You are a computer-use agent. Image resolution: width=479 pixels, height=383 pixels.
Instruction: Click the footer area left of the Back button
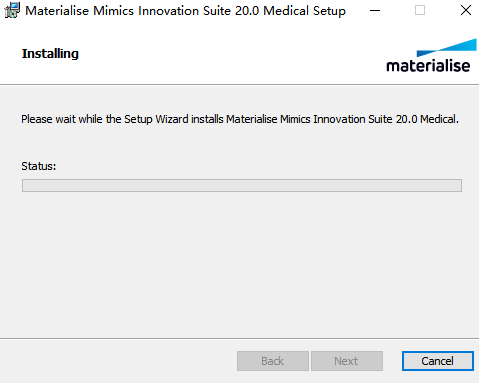tap(118, 361)
